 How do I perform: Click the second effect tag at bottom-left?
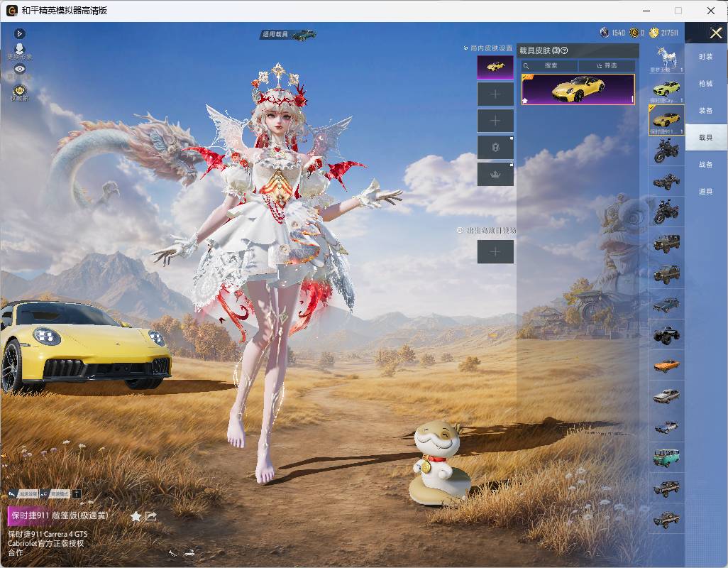tap(56, 494)
